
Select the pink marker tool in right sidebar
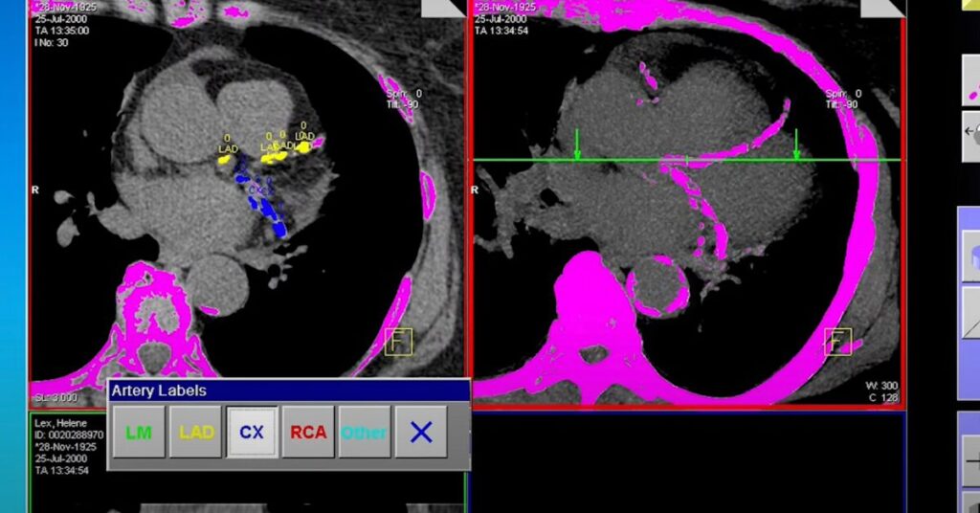tap(969, 81)
